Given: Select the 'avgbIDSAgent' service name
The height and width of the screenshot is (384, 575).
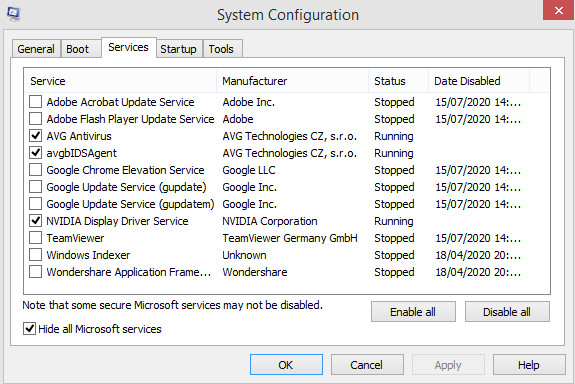Looking at the screenshot, I should point(81,153).
